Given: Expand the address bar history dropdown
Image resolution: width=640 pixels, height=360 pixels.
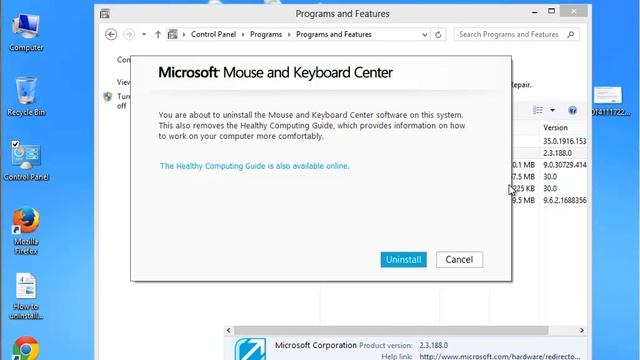Looking at the screenshot, I should (x=424, y=35).
